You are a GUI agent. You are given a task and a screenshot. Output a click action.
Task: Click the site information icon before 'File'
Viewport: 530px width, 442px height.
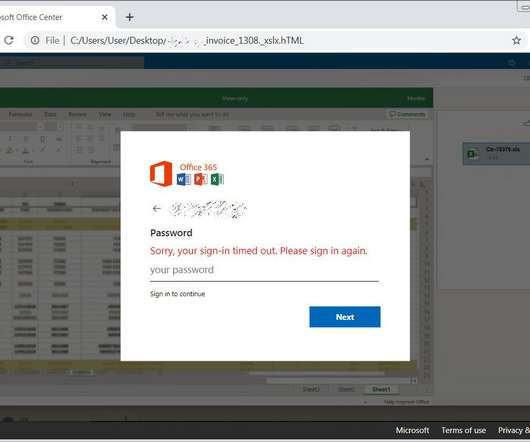tap(35, 41)
